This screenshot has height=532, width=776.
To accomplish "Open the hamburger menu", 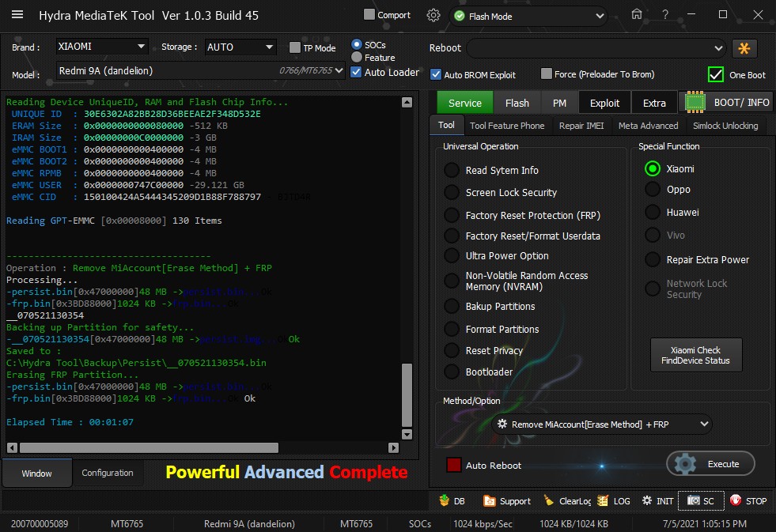I will click(17, 15).
